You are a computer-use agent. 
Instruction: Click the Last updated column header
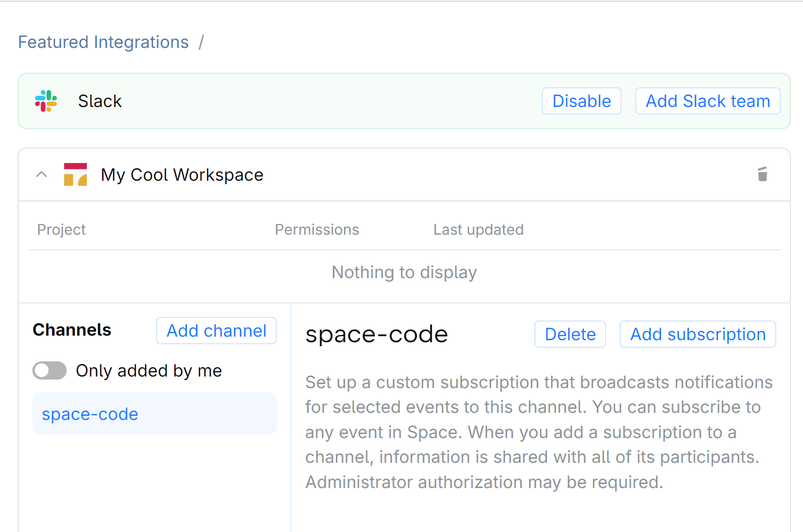[478, 230]
